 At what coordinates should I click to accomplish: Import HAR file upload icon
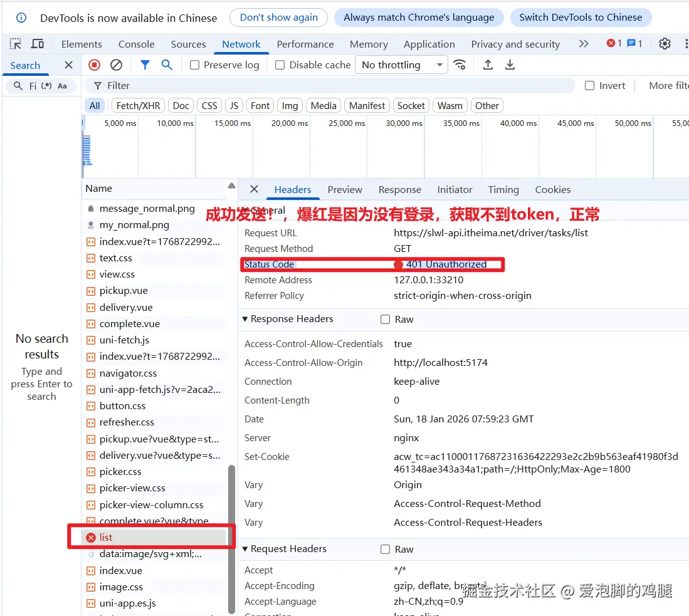[x=488, y=65]
